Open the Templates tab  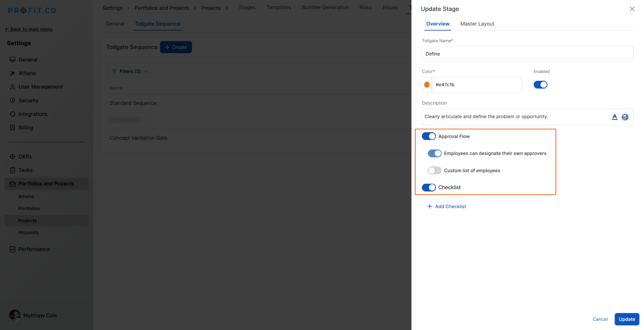[x=278, y=7]
